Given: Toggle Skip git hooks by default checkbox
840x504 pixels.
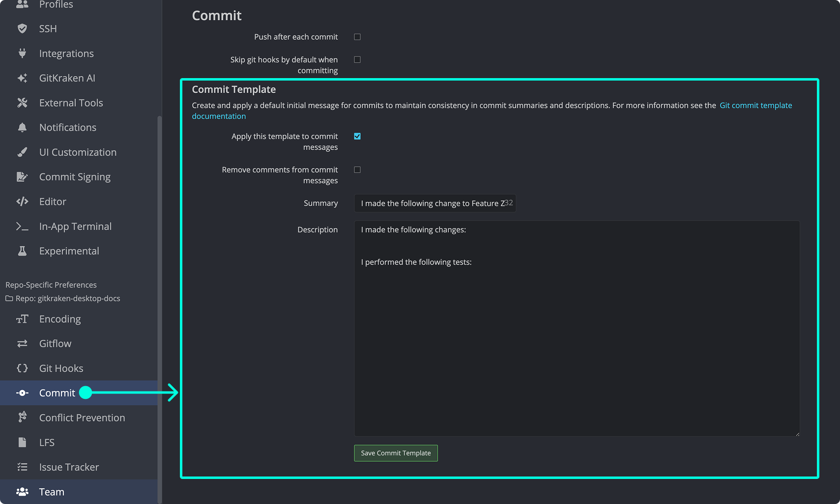Looking at the screenshot, I should (357, 59).
